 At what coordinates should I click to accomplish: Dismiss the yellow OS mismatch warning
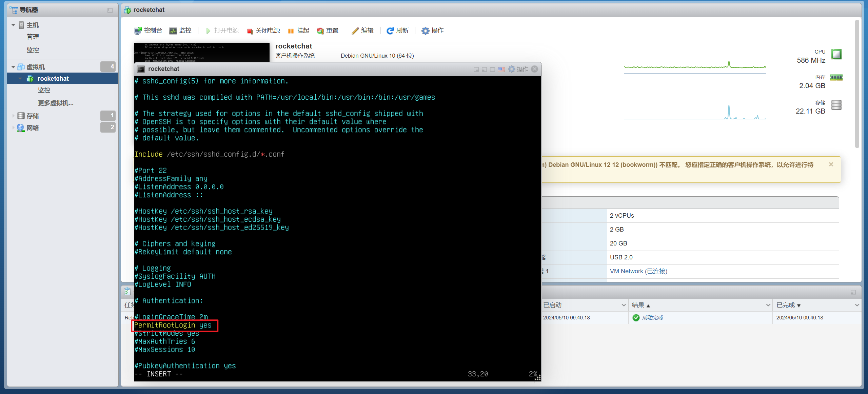tap(831, 164)
